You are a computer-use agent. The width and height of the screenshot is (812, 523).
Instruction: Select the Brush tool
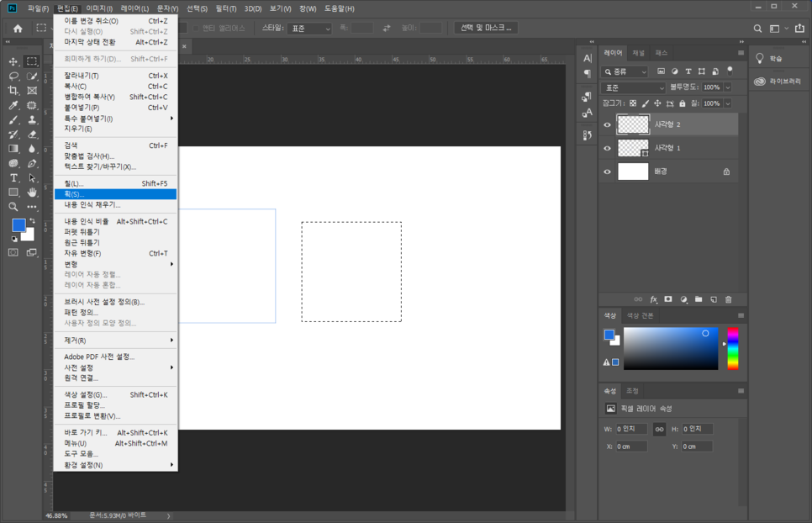(x=13, y=119)
